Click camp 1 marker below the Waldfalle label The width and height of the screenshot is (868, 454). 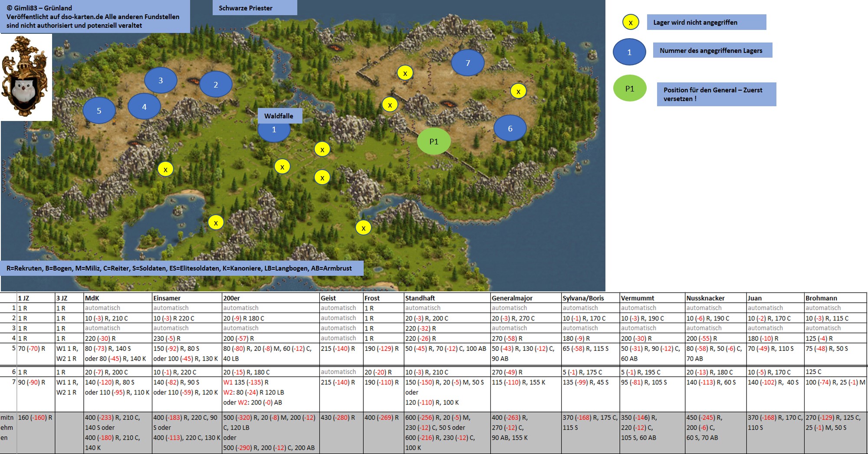point(274,131)
